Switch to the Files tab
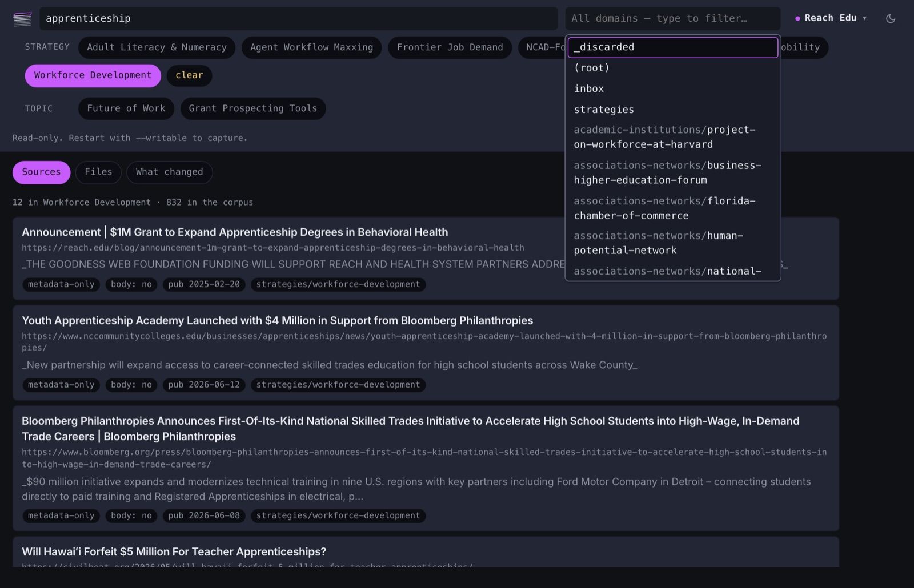 98,172
